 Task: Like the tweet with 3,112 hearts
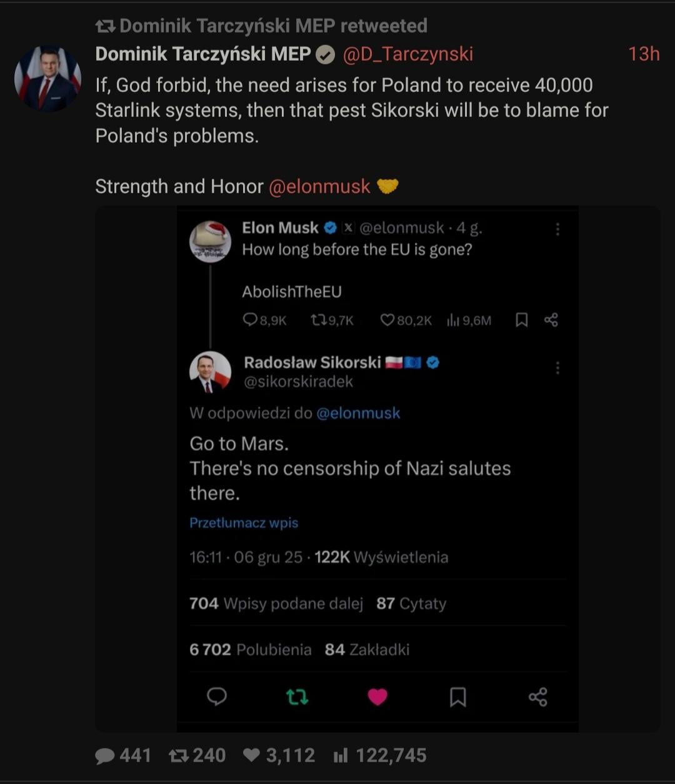click(251, 756)
